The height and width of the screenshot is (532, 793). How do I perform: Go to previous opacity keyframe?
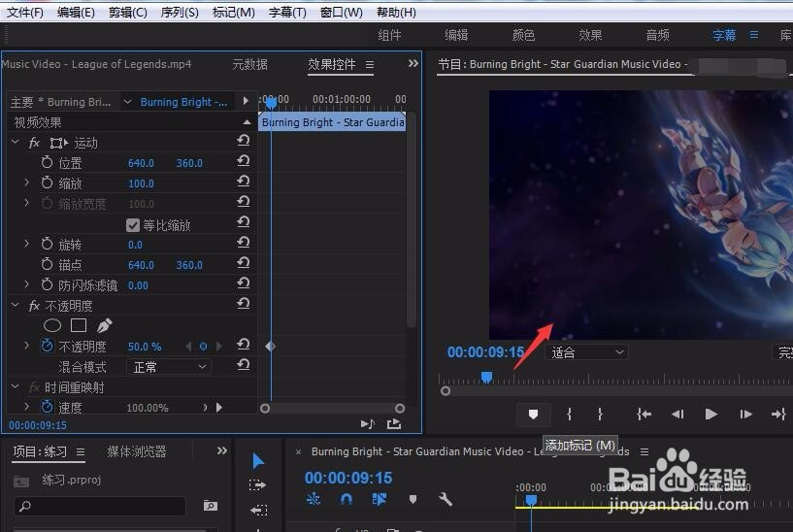coord(189,347)
